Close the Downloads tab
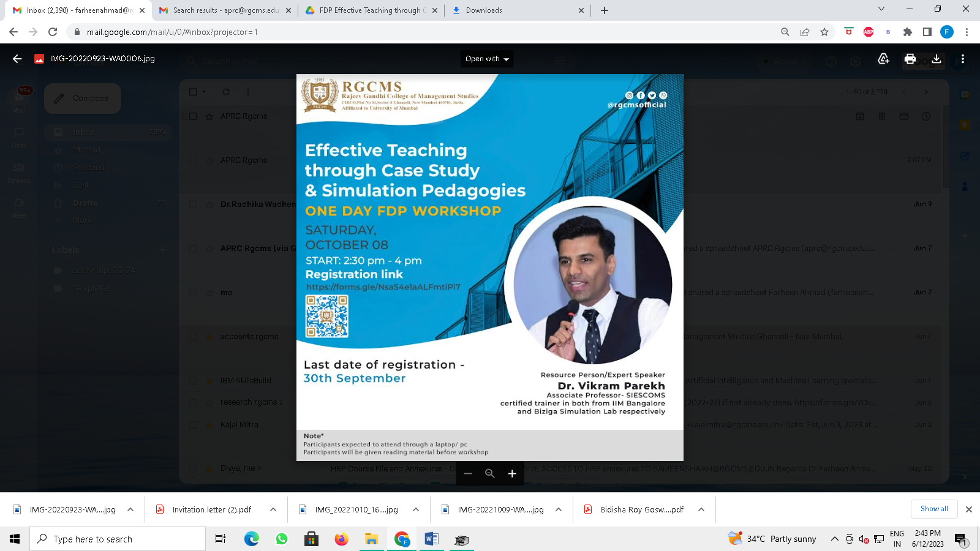Viewport: 980px width, 551px height. (x=581, y=10)
